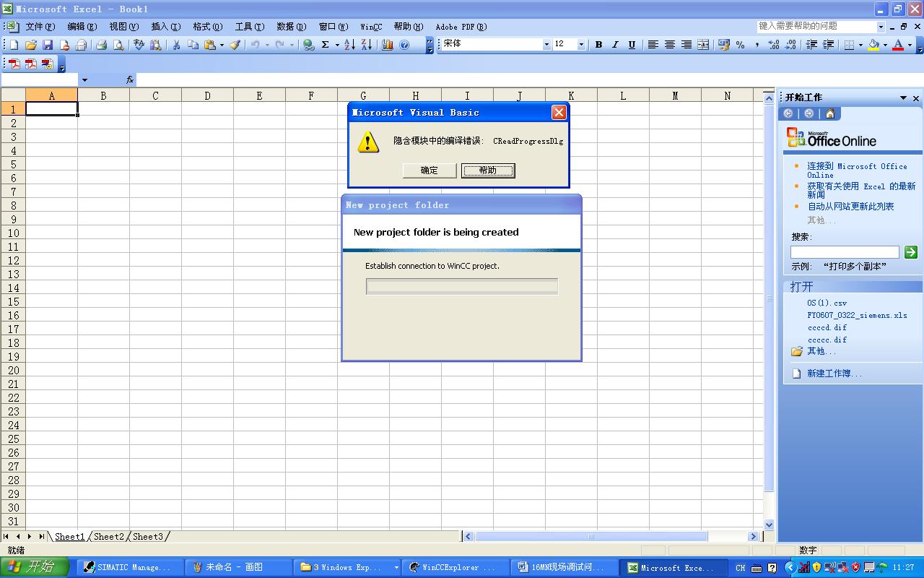Apply Italic formatting
Viewport: 924px width, 578px height.
click(615, 45)
